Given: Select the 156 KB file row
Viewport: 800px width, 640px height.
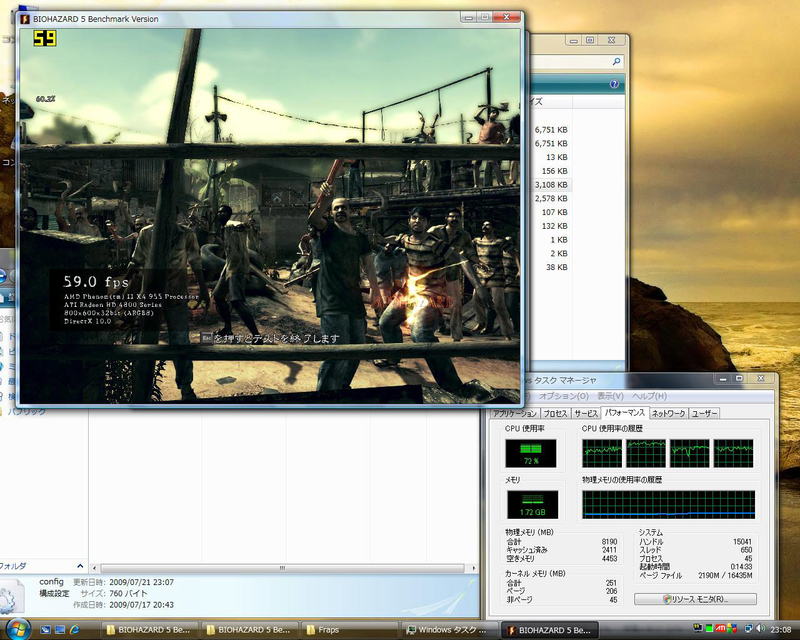Looking at the screenshot, I should point(551,171).
